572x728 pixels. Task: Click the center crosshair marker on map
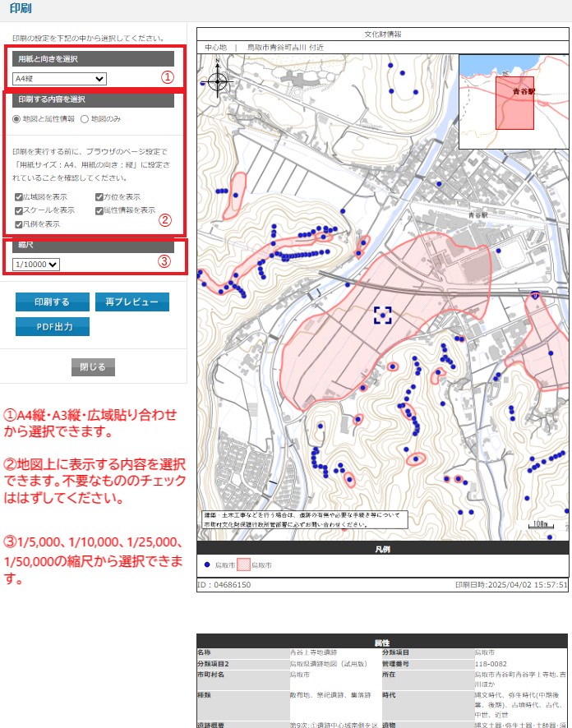[x=382, y=315]
